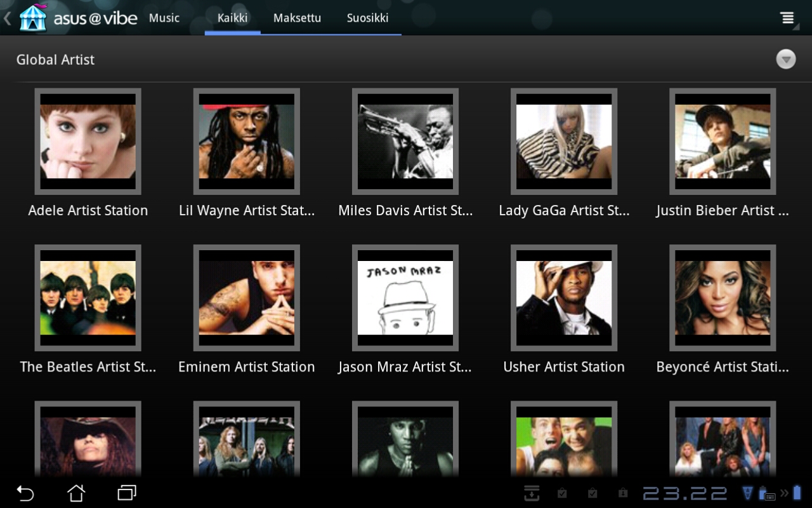The height and width of the screenshot is (508, 812).
Task: Open the download tray notification icon
Action: (532, 493)
